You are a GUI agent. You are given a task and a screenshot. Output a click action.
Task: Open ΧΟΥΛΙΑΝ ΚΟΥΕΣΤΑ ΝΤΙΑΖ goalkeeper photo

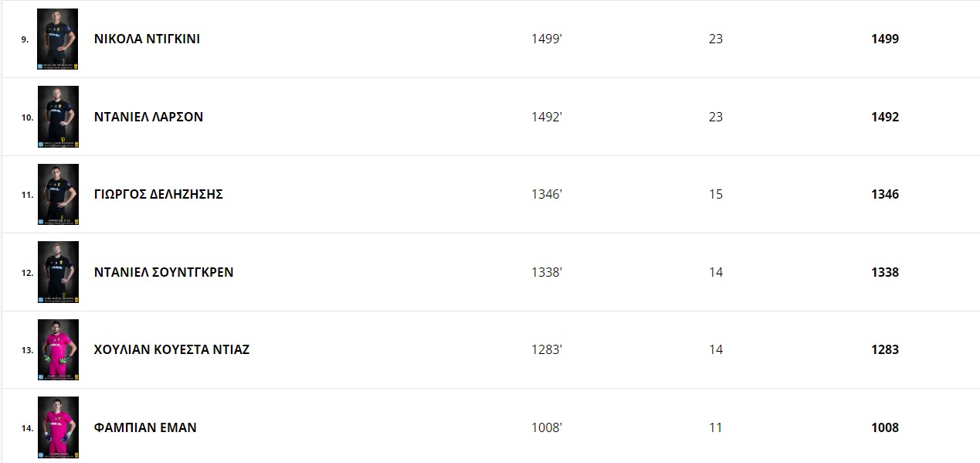(58, 350)
